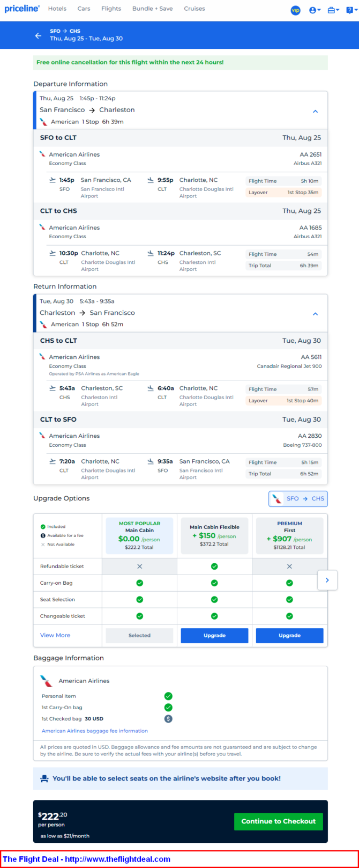Click the Personal Item included checkmark
This screenshot has height=868, width=359.
tap(168, 696)
